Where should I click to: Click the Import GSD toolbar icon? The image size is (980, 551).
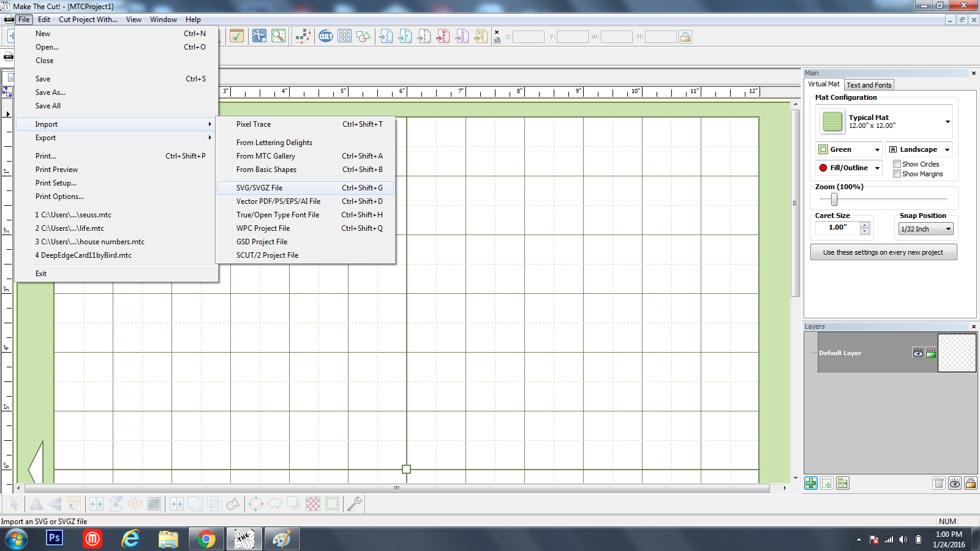[462, 36]
